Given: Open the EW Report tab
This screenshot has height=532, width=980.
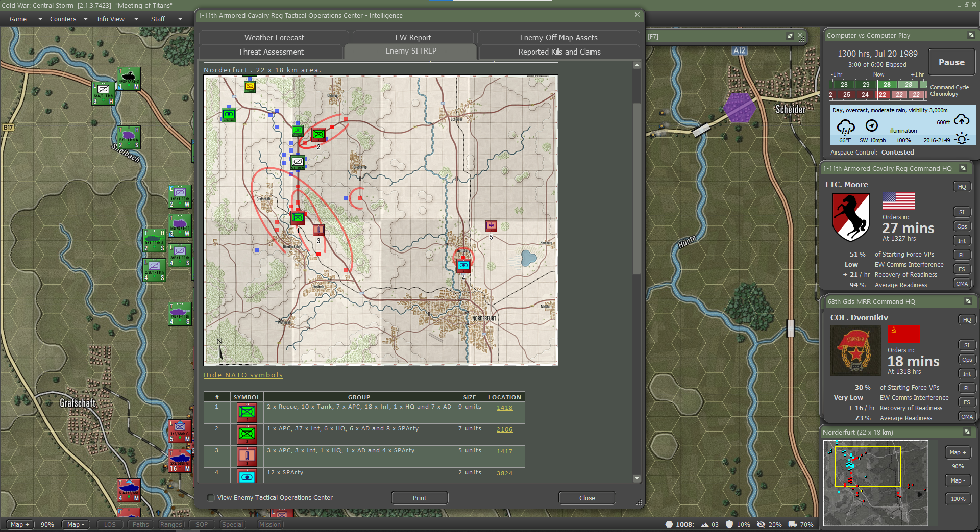Looking at the screenshot, I should (x=413, y=37).
